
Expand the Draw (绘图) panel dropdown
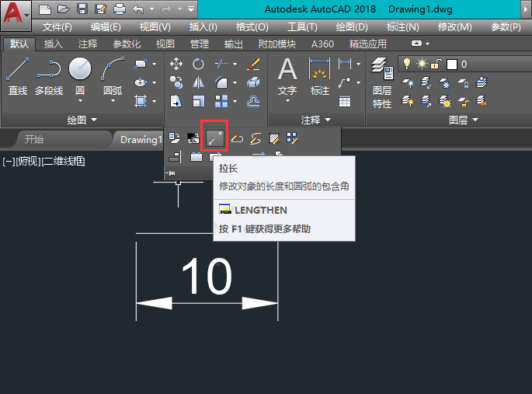(x=82, y=120)
